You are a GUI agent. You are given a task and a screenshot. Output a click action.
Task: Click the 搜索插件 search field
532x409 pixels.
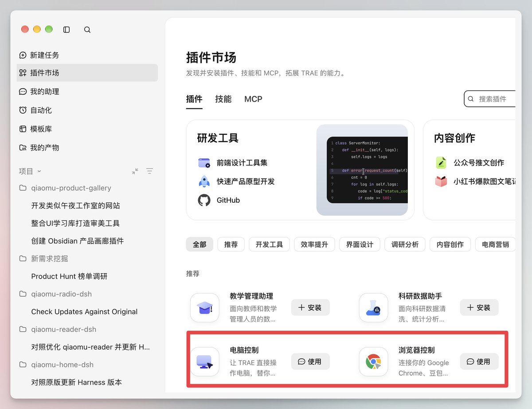point(490,99)
